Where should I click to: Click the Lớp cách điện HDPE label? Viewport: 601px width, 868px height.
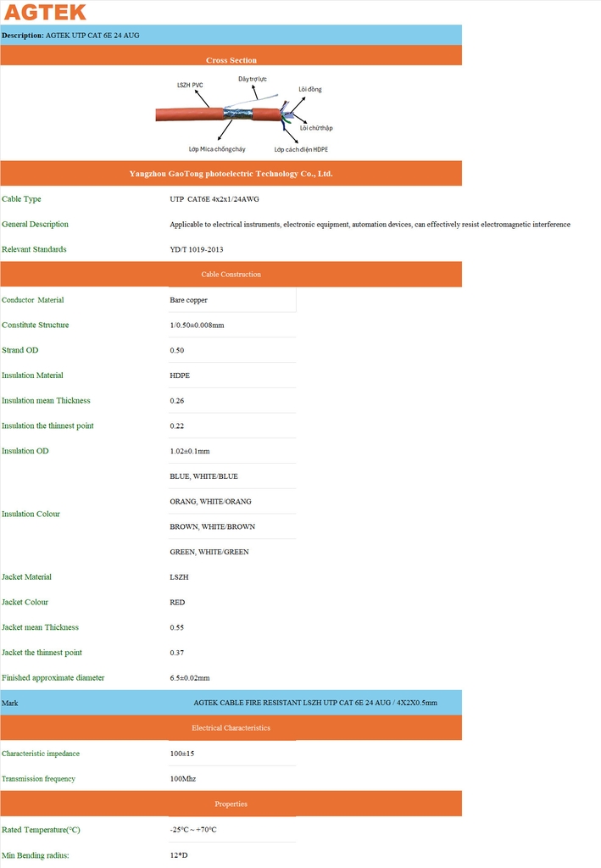301,149
